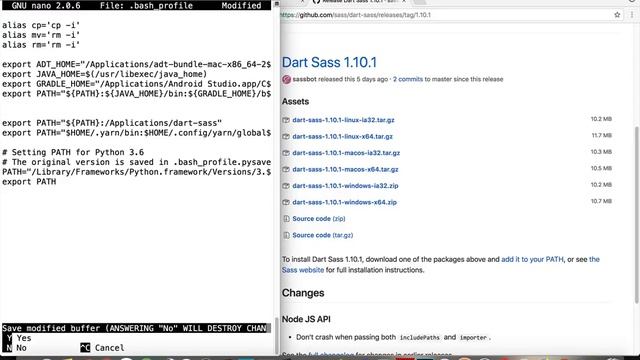Open the sassbot avatar icon

[286, 79]
